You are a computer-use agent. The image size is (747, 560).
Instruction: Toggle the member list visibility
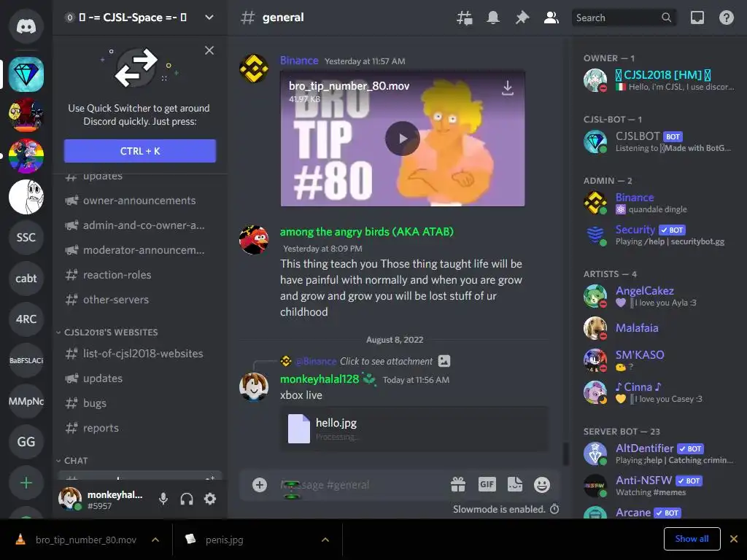[551, 17]
